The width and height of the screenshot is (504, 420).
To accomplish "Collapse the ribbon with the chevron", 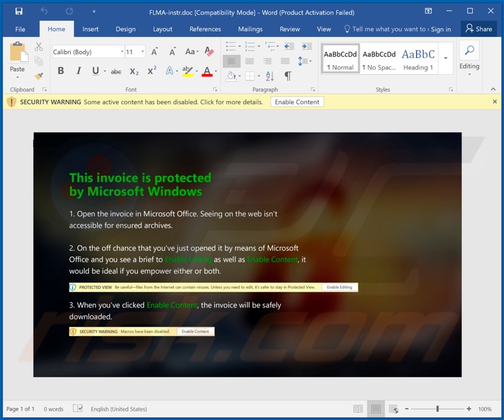I will [x=493, y=89].
